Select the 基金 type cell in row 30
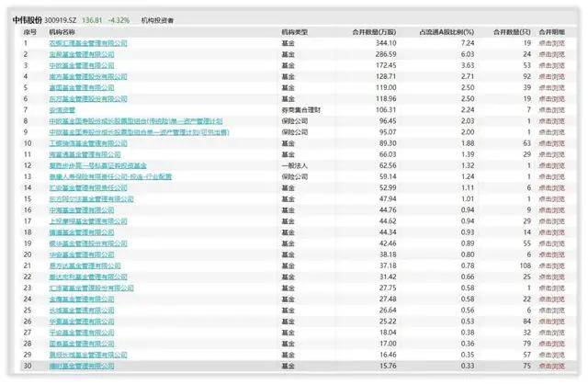 288,366
